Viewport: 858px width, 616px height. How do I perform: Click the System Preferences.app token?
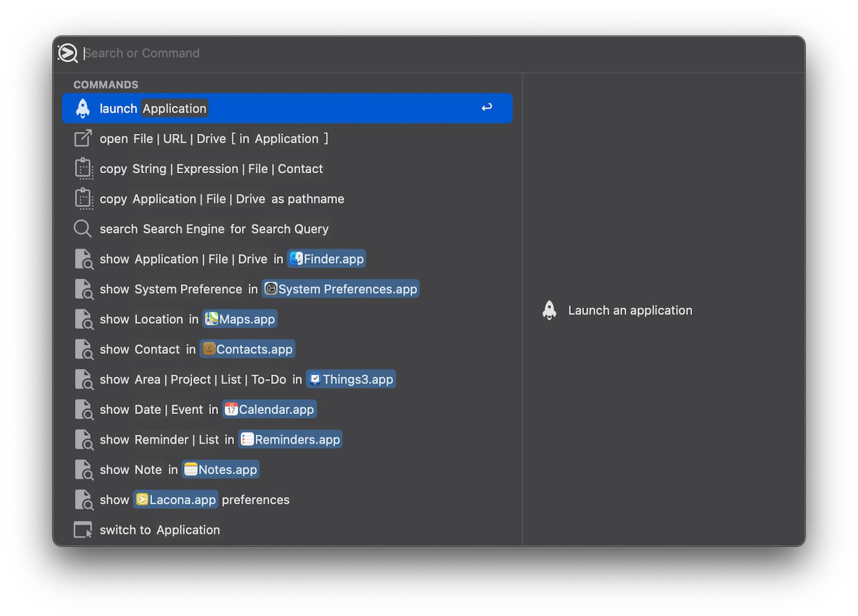pos(341,289)
